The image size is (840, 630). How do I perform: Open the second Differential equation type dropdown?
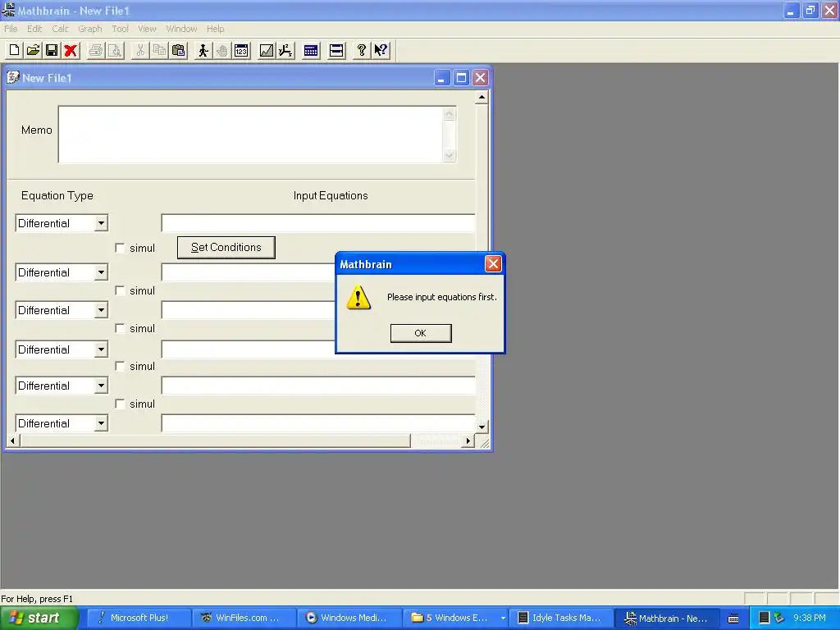tap(101, 272)
